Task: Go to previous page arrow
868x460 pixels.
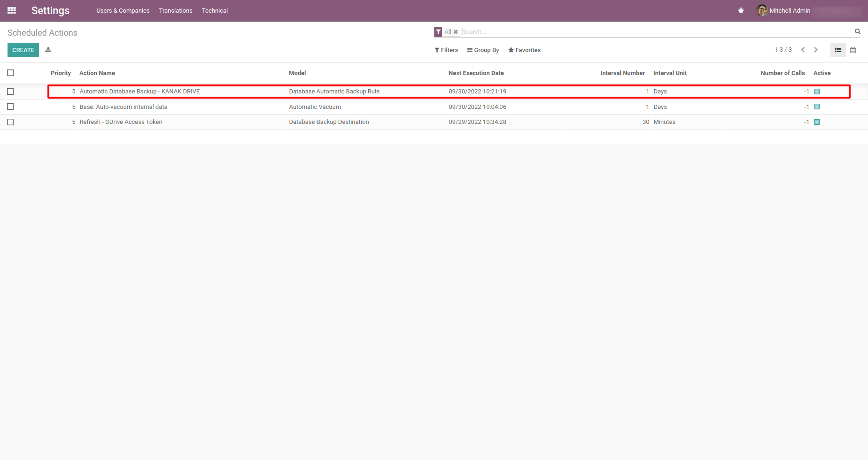Action: click(x=803, y=50)
